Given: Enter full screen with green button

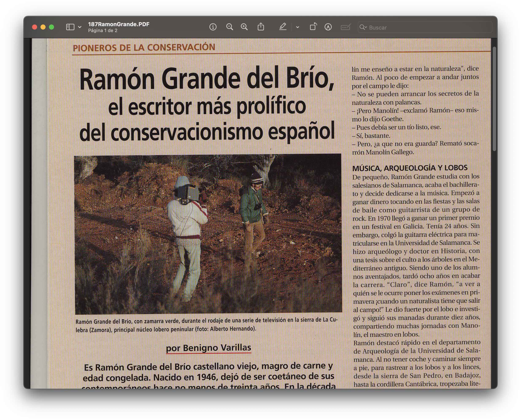Looking at the screenshot, I should point(51,27).
